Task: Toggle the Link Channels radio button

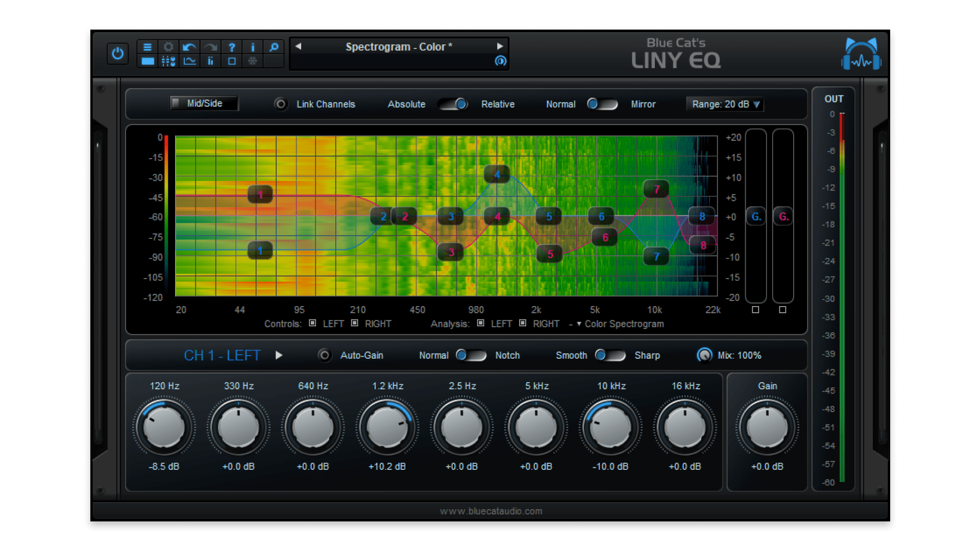Action: 280,104
